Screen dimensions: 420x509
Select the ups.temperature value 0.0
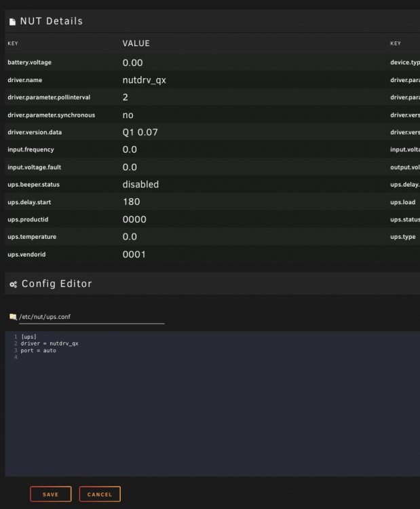click(130, 237)
